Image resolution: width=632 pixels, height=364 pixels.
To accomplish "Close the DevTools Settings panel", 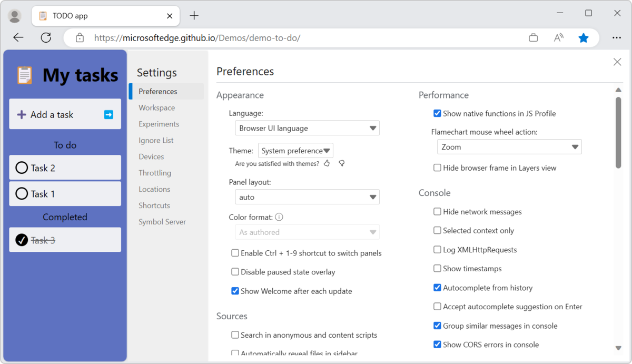I will pos(617,62).
